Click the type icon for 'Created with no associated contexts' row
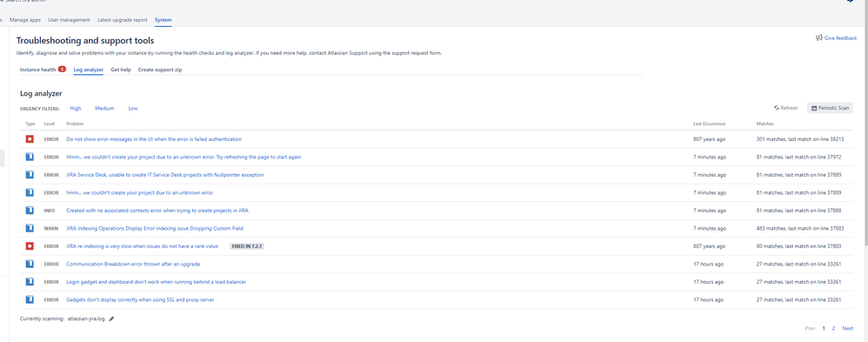The width and height of the screenshot is (868, 342). point(30,211)
